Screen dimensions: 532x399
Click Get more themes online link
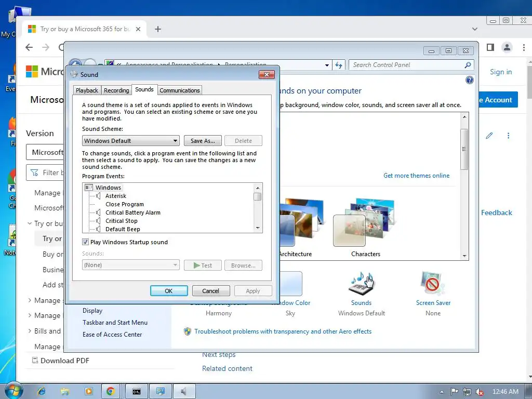(416, 176)
